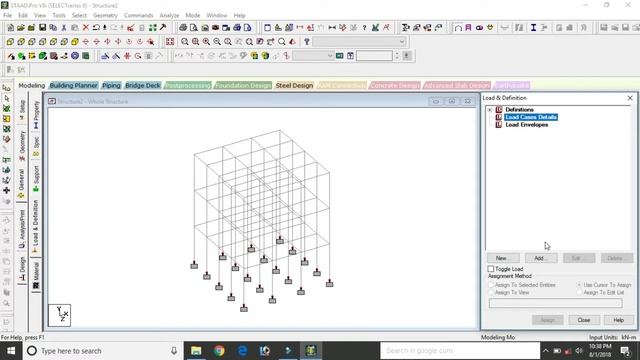Click the Close button in Load & Definition
This screenshot has width=640, height=360.
pyautogui.click(x=584, y=320)
